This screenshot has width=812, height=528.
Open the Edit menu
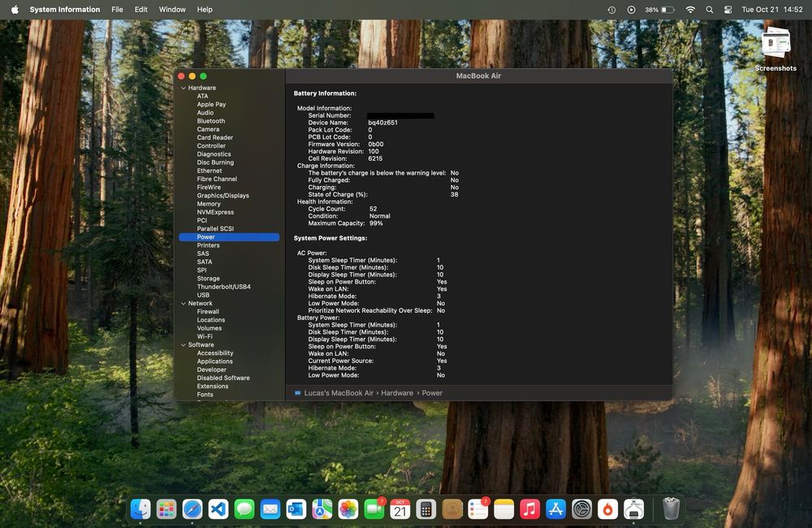click(x=140, y=9)
